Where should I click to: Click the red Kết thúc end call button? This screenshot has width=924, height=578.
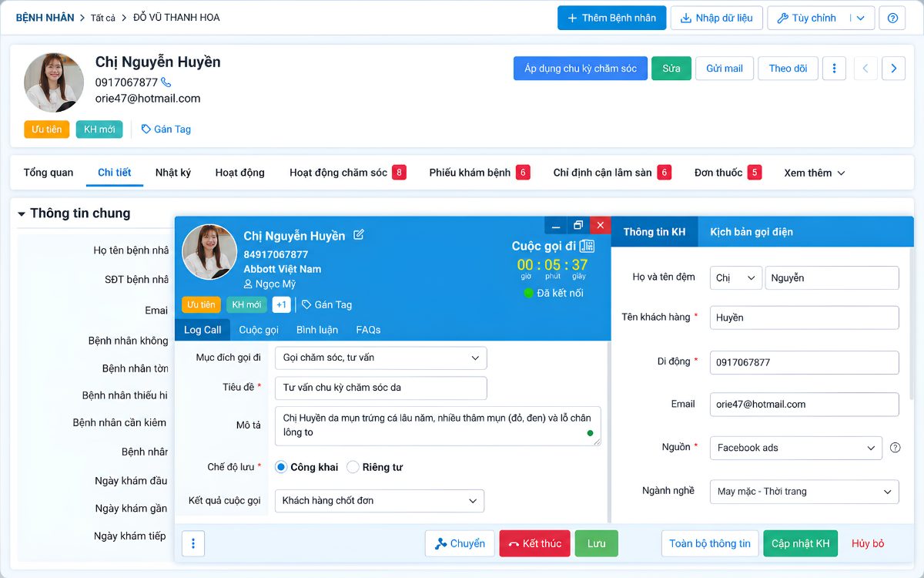pyautogui.click(x=535, y=543)
